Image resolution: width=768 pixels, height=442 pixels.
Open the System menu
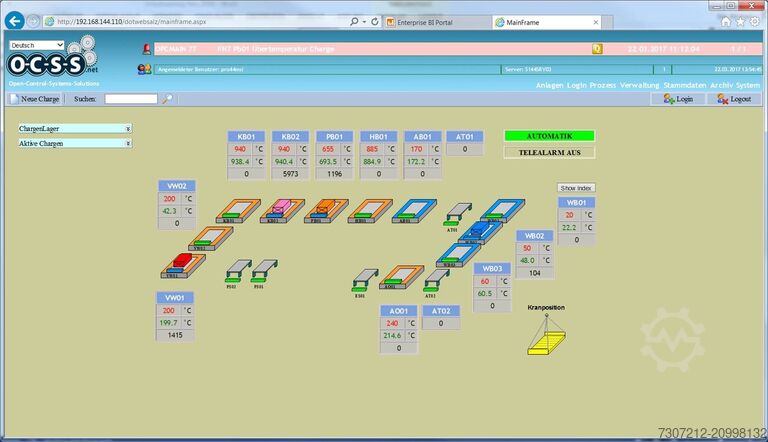[748, 85]
